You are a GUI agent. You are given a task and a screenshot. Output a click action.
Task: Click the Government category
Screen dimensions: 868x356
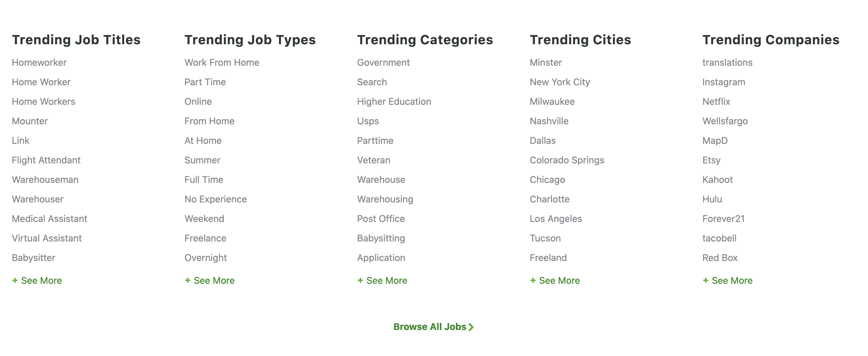tap(383, 62)
